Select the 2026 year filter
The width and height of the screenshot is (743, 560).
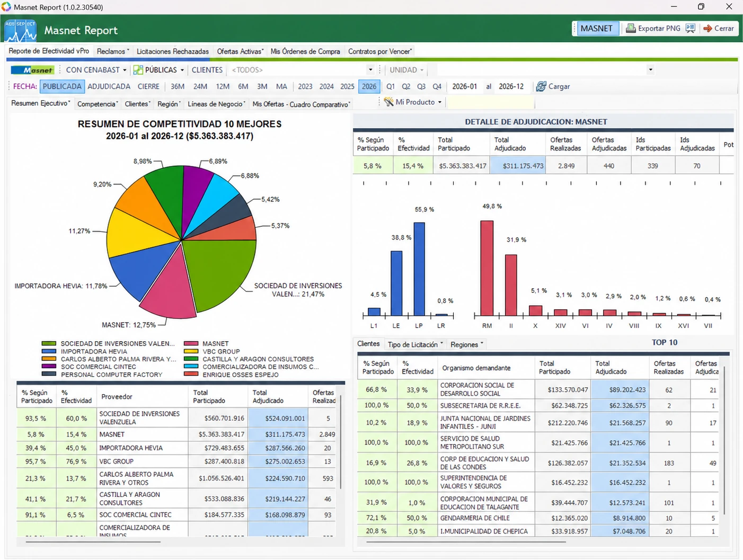pos(369,86)
